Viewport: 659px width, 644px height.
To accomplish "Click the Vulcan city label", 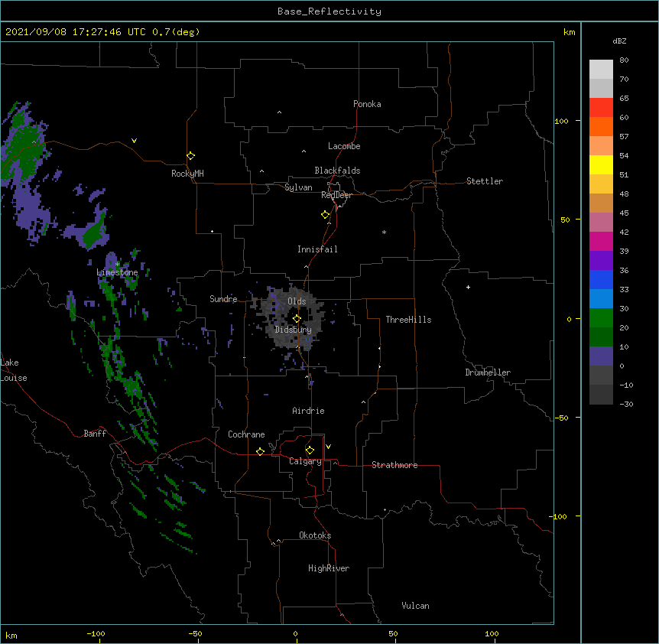I will point(415,606).
